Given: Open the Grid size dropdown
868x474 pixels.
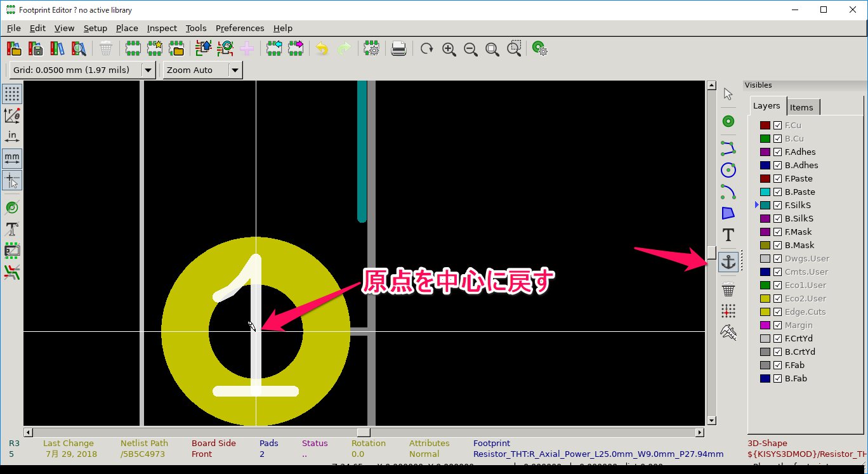Looking at the screenshot, I should [148, 70].
